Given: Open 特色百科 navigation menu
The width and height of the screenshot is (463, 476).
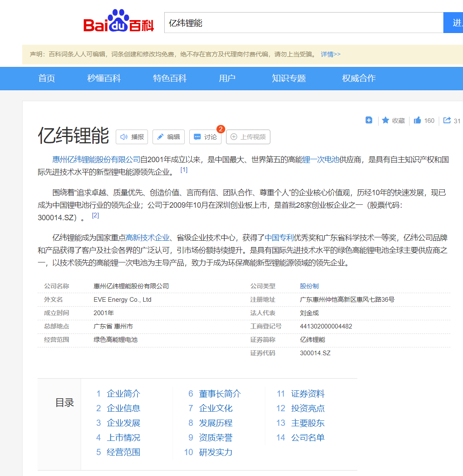Looking at the screenshot, I should coord(170,78).
